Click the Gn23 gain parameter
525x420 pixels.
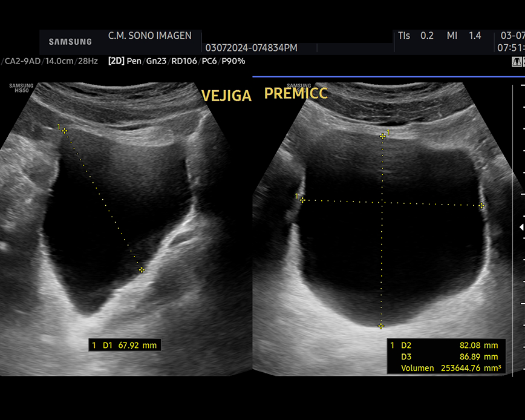(155, 61)
